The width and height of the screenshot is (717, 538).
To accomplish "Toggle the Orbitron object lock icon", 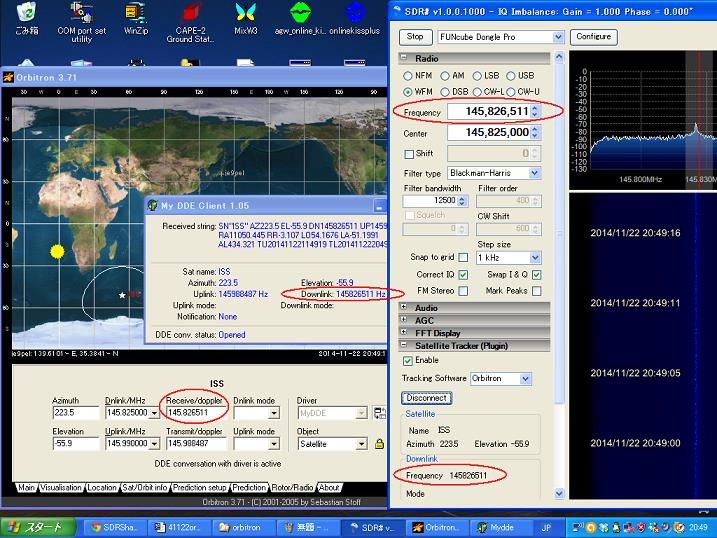I will pyautogui.click(x=380, y=443).
